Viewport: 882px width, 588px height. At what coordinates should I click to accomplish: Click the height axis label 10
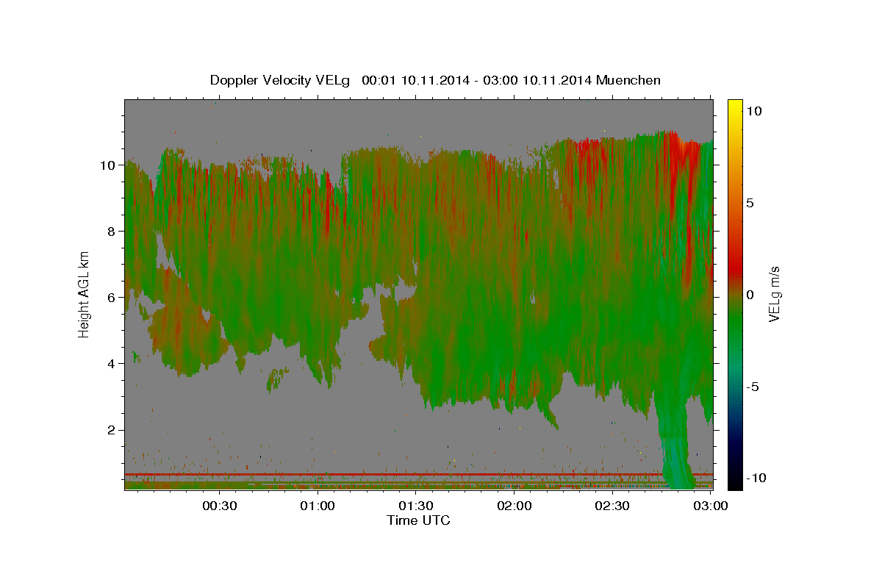coord(109,165)
